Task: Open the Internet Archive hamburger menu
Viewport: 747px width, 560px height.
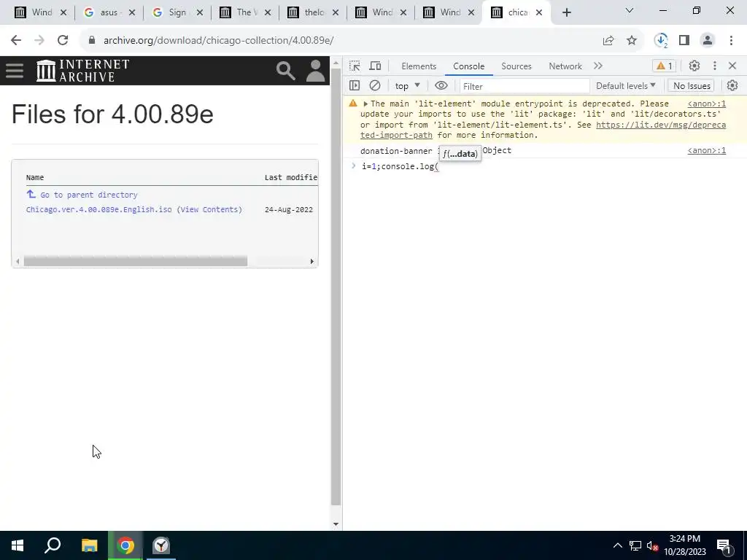Action: click(15, 71)
